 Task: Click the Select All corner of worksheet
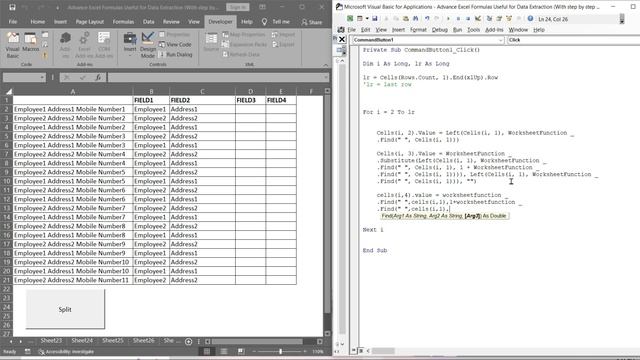point(8,91)
